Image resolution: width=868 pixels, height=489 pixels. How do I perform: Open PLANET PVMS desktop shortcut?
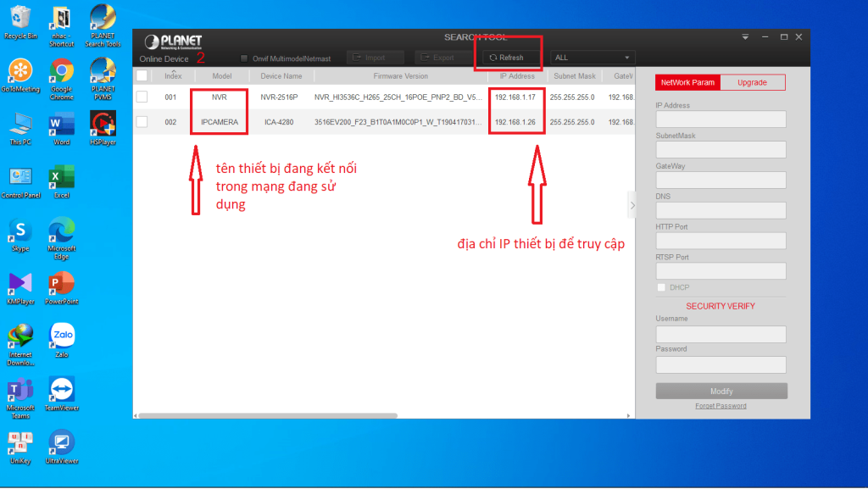103,79
